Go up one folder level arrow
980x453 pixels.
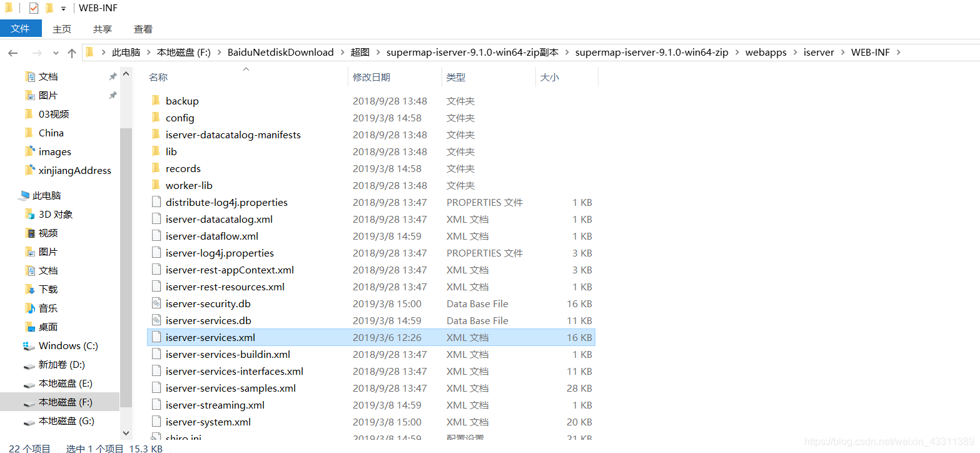coord(72,53)
